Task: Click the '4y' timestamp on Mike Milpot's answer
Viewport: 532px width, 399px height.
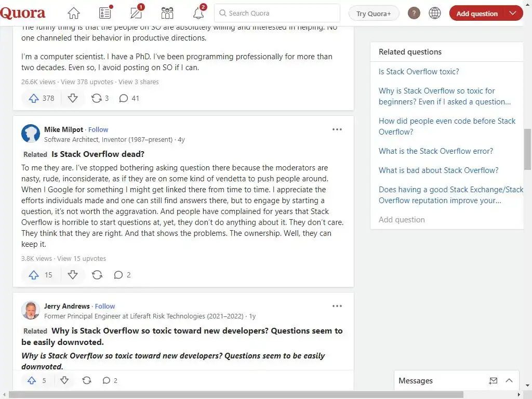Action: tap(181, 139)
